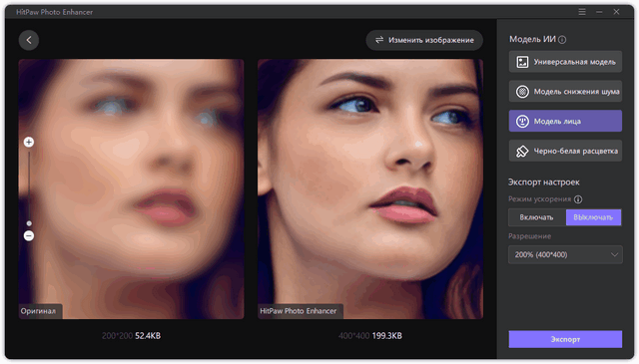Click the Оригинал label
639x364 pixels.
(x=38, y=311)
